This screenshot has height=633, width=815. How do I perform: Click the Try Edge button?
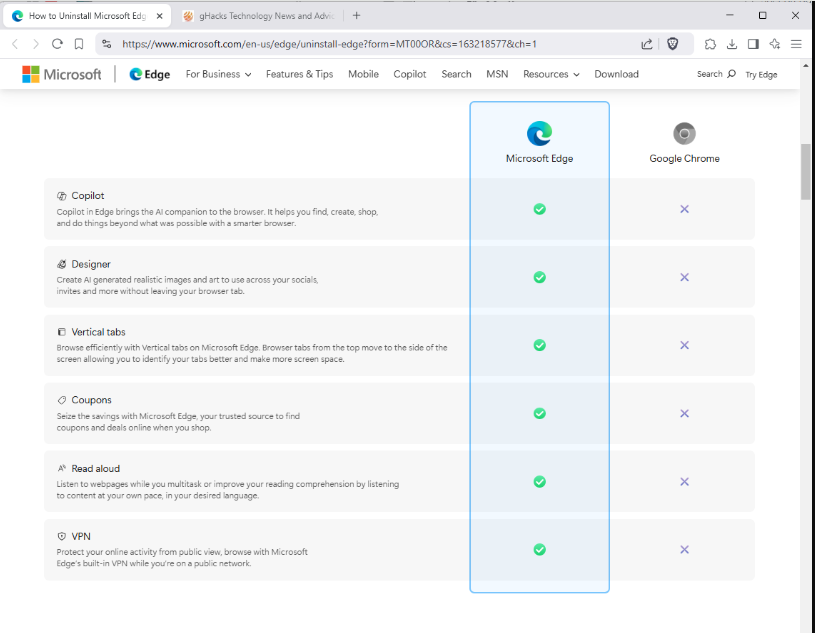pos(761,75)
